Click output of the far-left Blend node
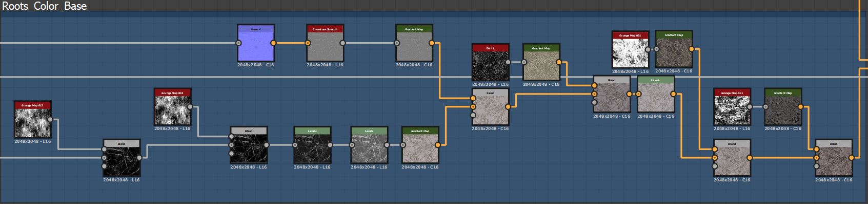This screenshot has height=204, width=868. [x=139, y=158]
